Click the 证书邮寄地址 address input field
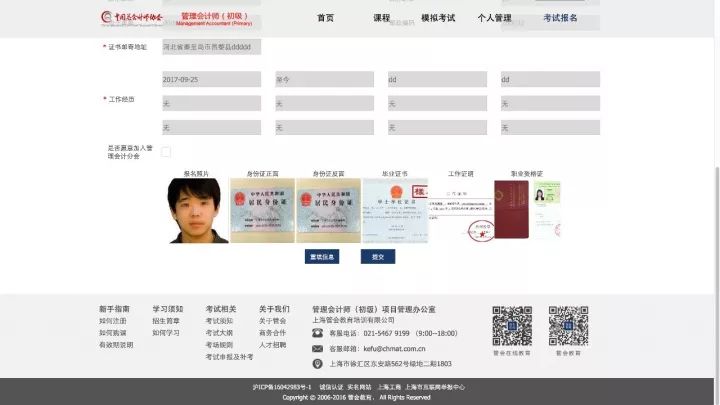This screenshot has height=405, width=720. [211, 47]
